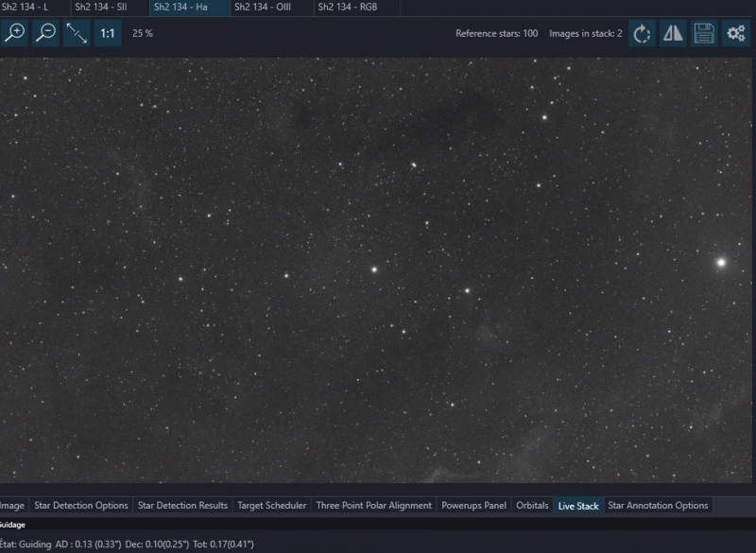
Task: Select the Sh2 134 - Ha tab
Action: coord(190,8)
